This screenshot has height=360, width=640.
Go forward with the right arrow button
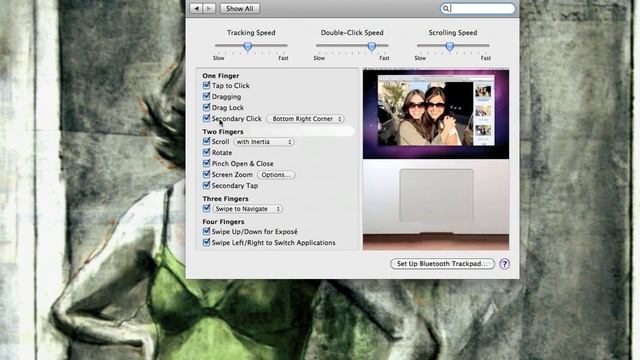[x=209, y=8]
